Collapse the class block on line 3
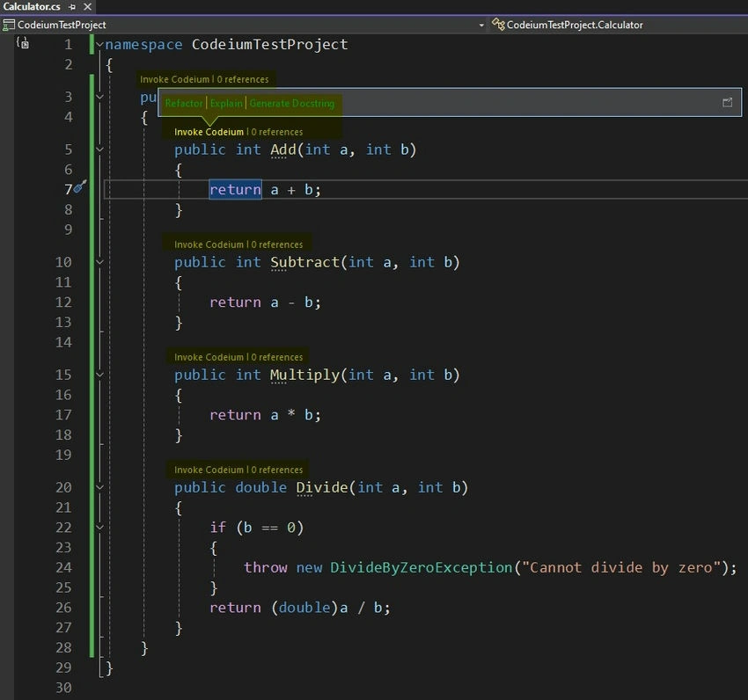Viewport: 748px width, 700px height. (99, 97)
